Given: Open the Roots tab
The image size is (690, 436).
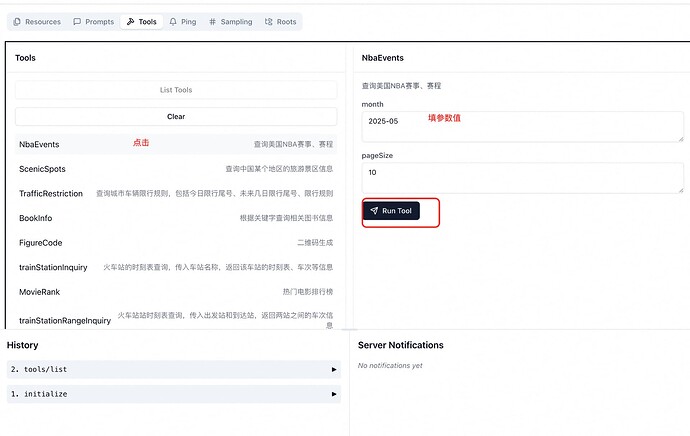Looking at the screenshot, I should coord(280,22).
